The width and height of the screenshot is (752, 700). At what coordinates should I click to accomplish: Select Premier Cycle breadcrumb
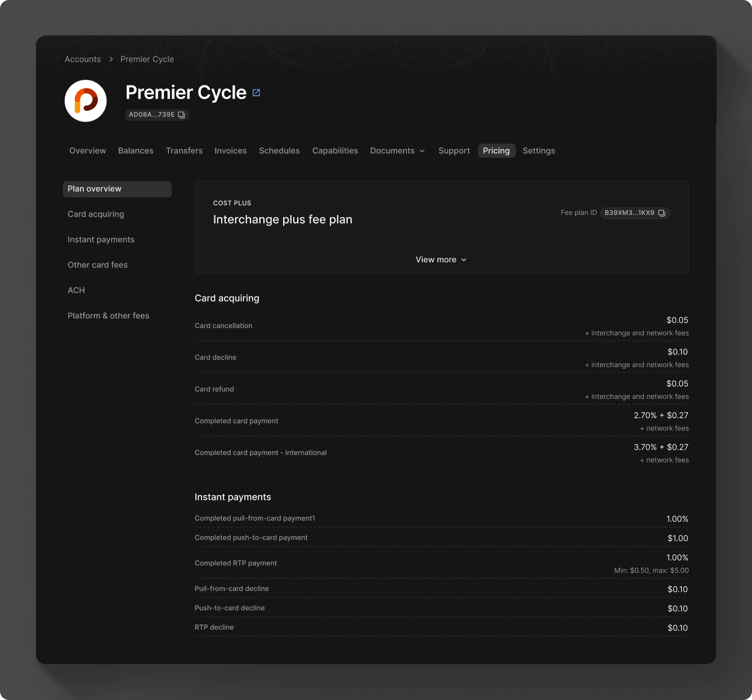click(x=147, y=59)
